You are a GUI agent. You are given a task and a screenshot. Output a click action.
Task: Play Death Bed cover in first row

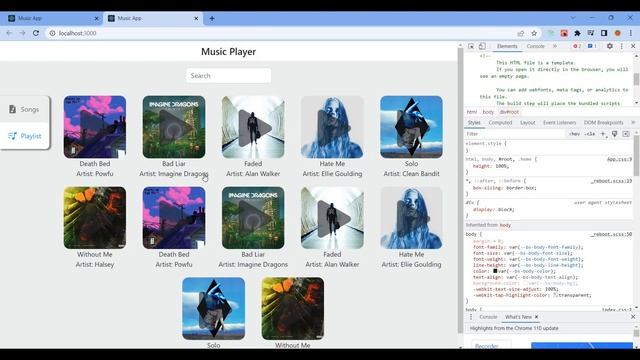tap(95, 127)
